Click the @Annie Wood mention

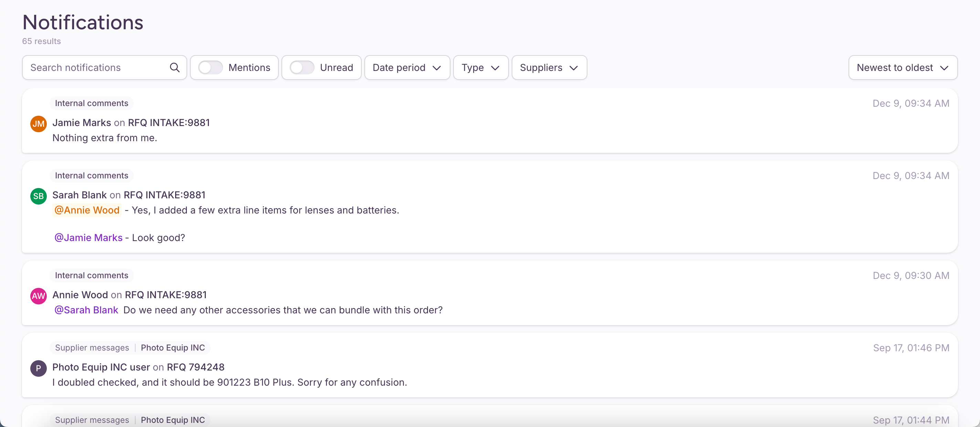[87, 210]
